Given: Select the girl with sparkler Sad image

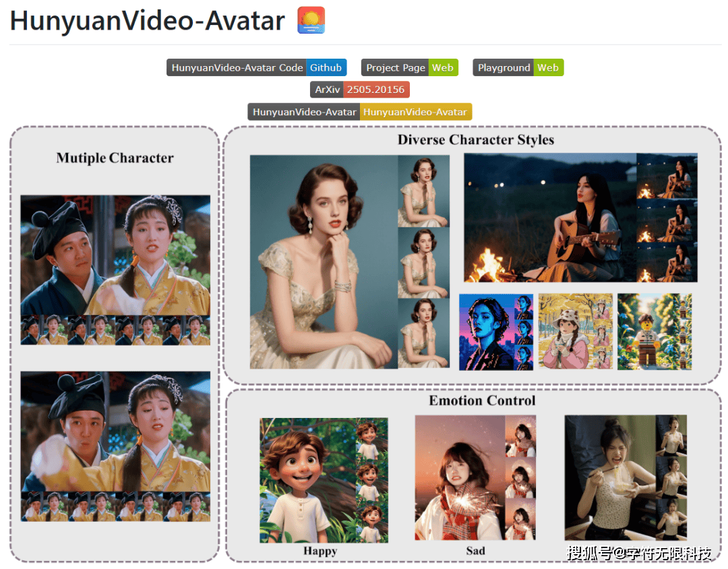Looking at the screenshot, I should [475, 477].
